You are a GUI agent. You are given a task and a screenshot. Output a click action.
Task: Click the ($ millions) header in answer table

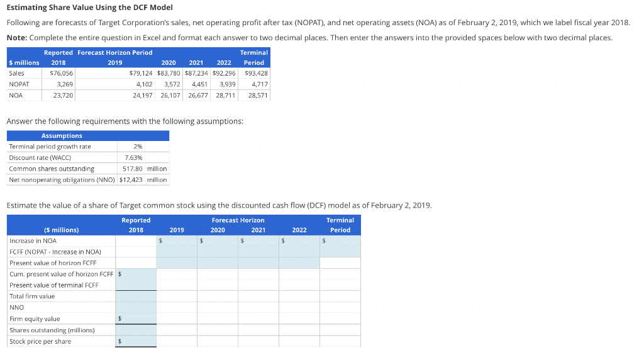coord(61,230)
